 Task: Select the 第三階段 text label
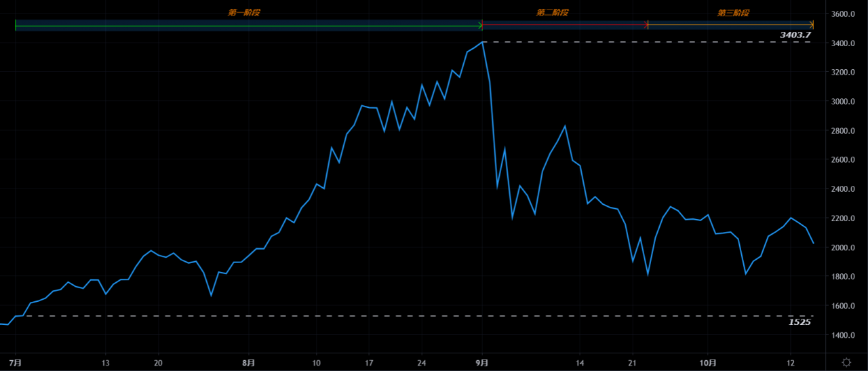(733, 13)
